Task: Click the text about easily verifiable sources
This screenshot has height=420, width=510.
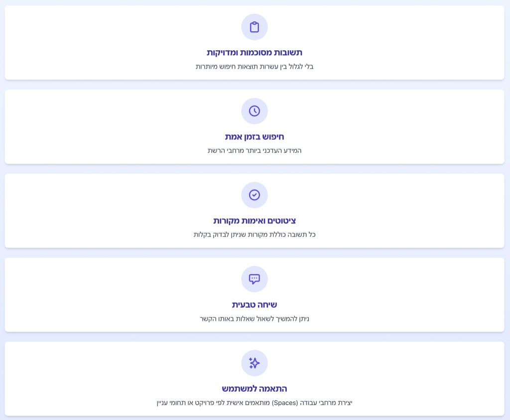Action: [255, 235]
